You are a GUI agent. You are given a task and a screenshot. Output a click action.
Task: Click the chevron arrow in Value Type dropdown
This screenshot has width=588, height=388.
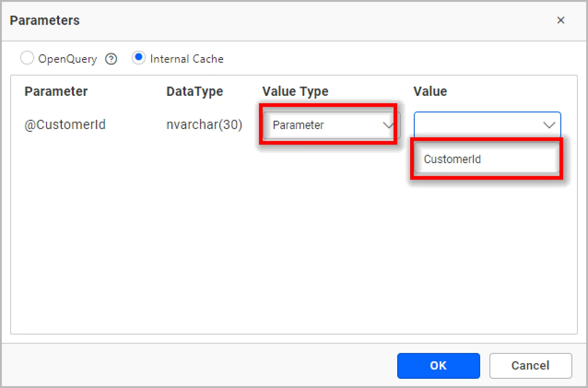coord(388,125)
